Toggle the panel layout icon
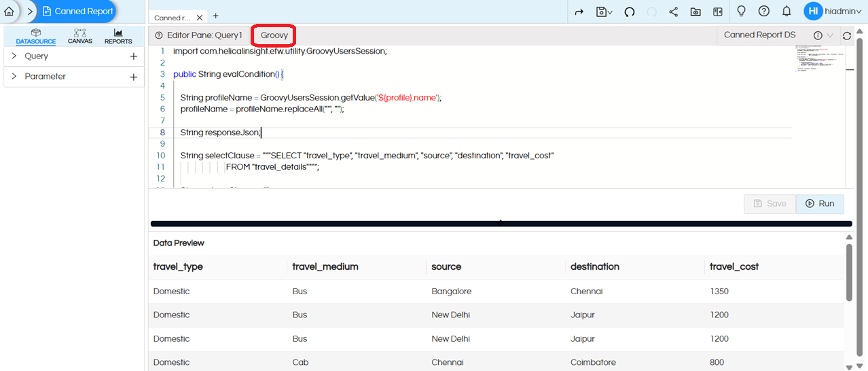The width and height of the screenshot is (868, 371). pyautogui.click(x=718, y=12)
